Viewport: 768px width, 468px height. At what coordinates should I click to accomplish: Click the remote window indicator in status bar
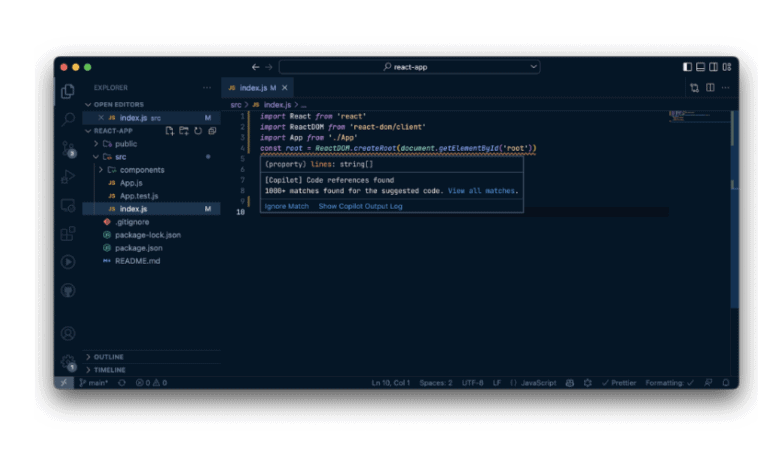[64, 383]
